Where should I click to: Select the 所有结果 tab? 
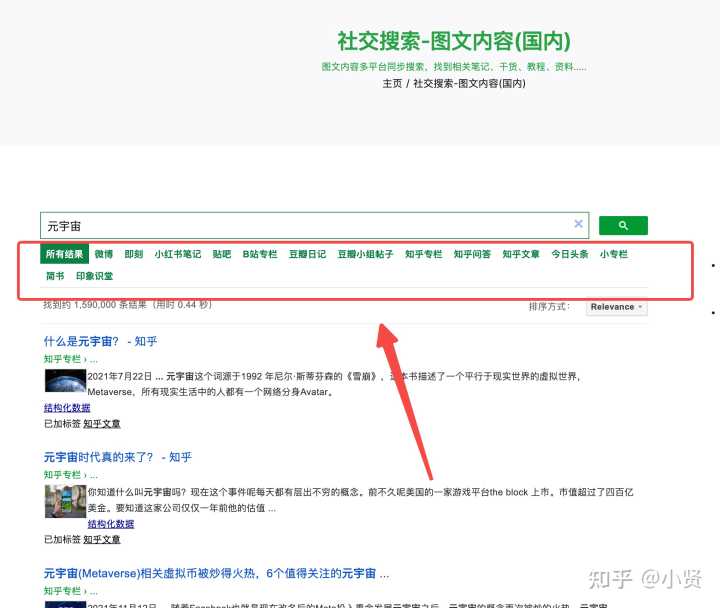coord(64,254)
